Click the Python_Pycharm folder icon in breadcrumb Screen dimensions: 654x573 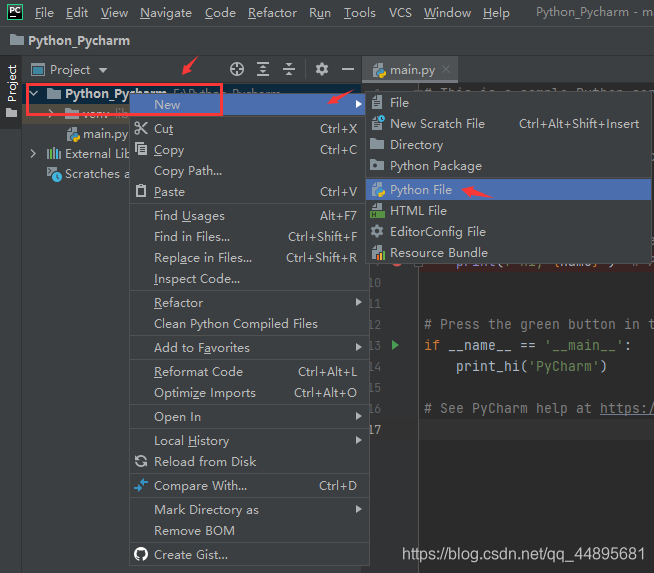(17, 40)
